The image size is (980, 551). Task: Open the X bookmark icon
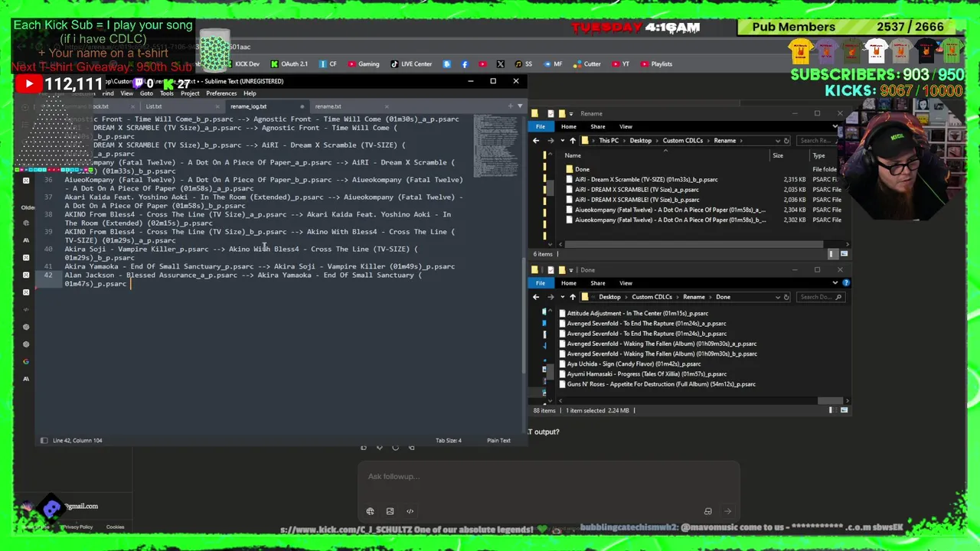(500, 64)
